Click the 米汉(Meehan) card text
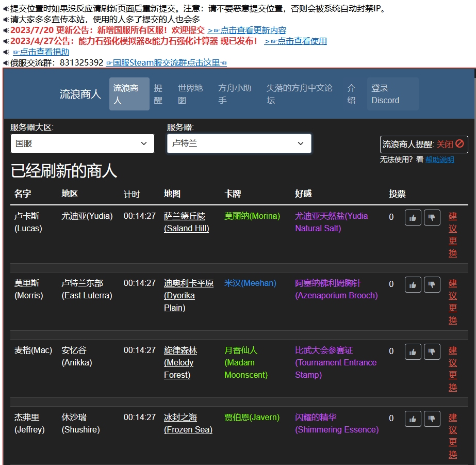This screenshot has width=476, height=465. tap(250, 283)
